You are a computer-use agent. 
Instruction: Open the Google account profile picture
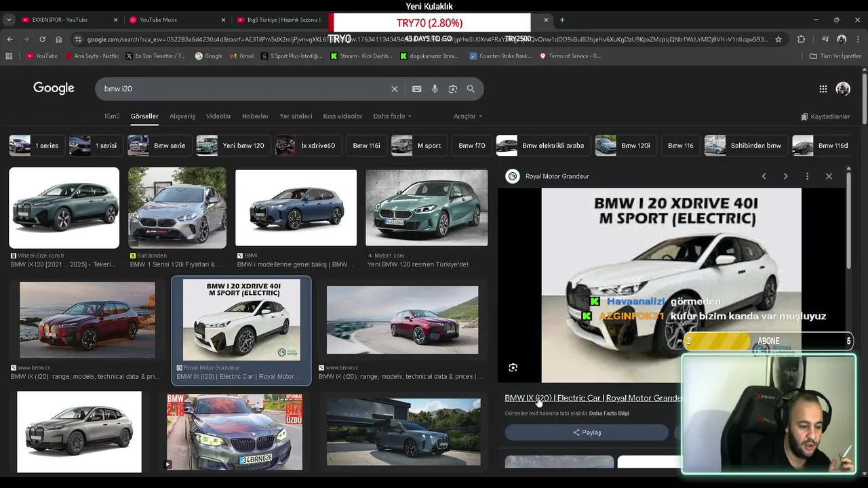coord(843,89)
